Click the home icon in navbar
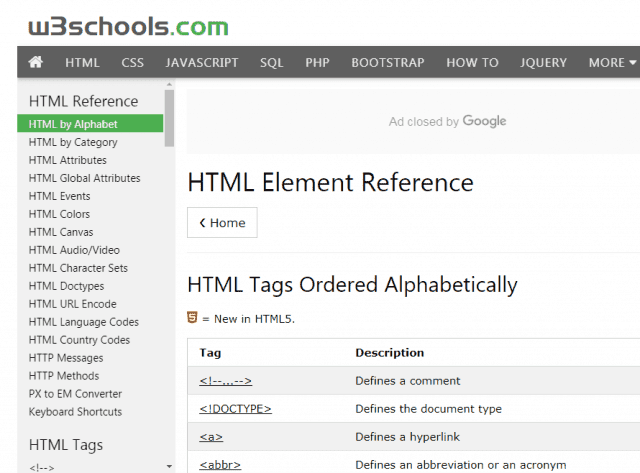Image resolution: width=640 pixels, height=473 pixels. click(x=36, y=62)
